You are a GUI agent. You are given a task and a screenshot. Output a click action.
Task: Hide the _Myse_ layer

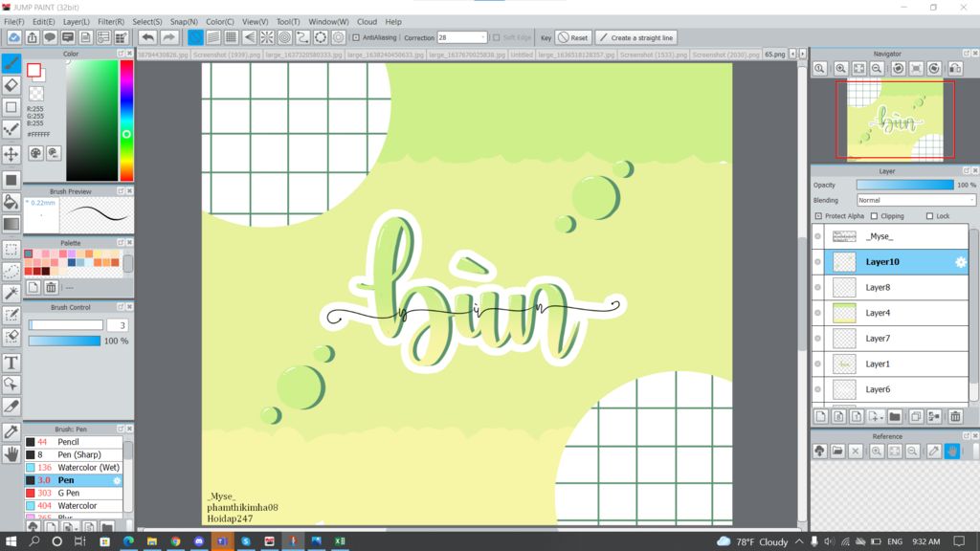click(817, 236)
